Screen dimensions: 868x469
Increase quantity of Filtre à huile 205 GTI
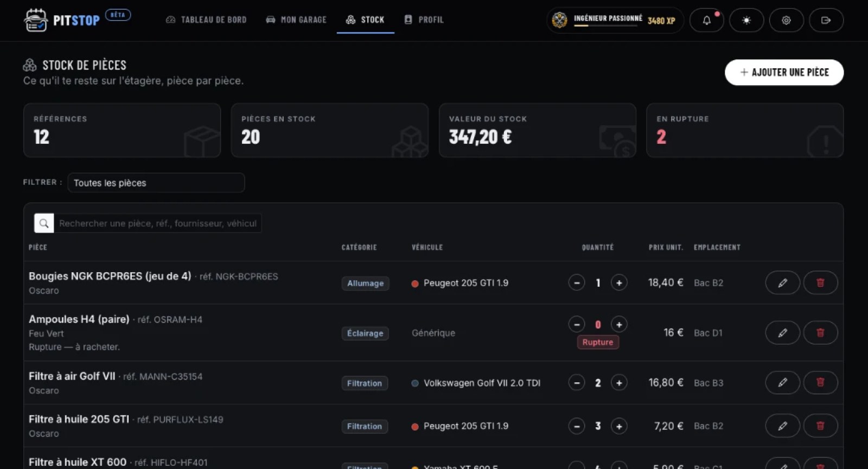(x=619, y=426)
